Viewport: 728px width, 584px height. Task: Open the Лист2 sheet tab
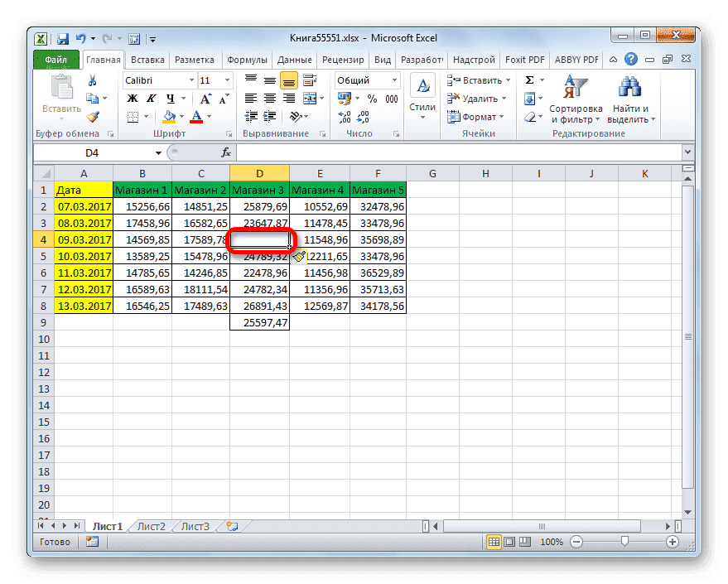(151, 526)
